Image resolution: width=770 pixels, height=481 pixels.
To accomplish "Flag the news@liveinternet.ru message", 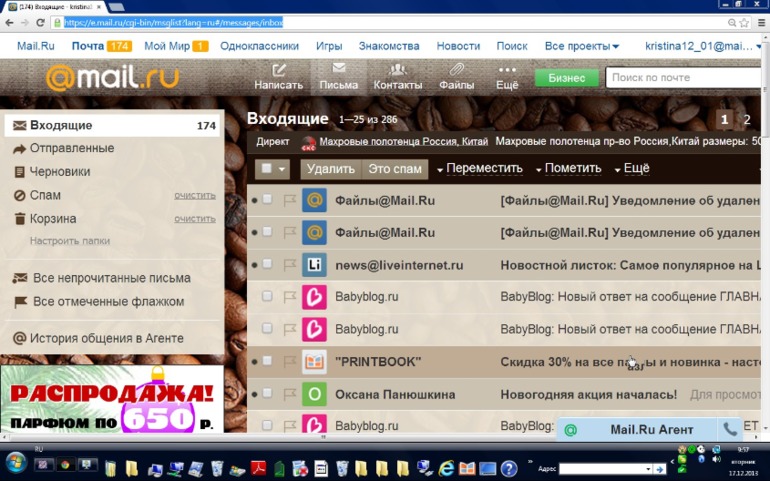I will tap(289, 265).
